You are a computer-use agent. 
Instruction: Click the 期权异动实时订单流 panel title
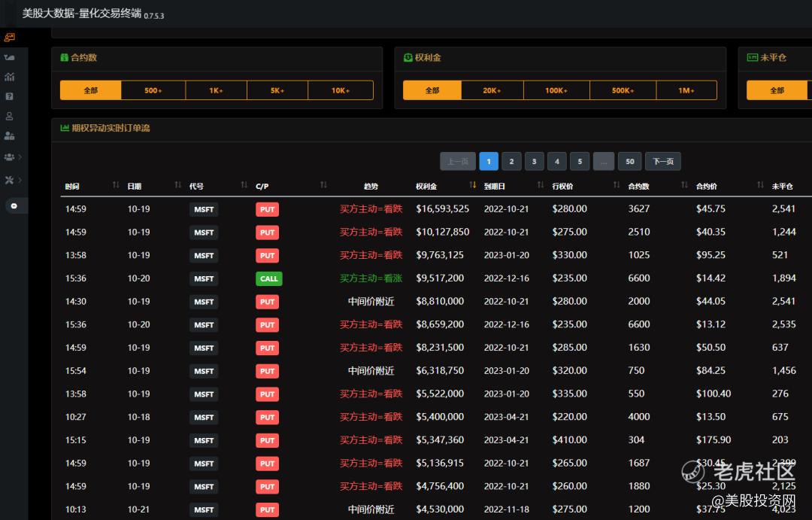click(111, 128)
